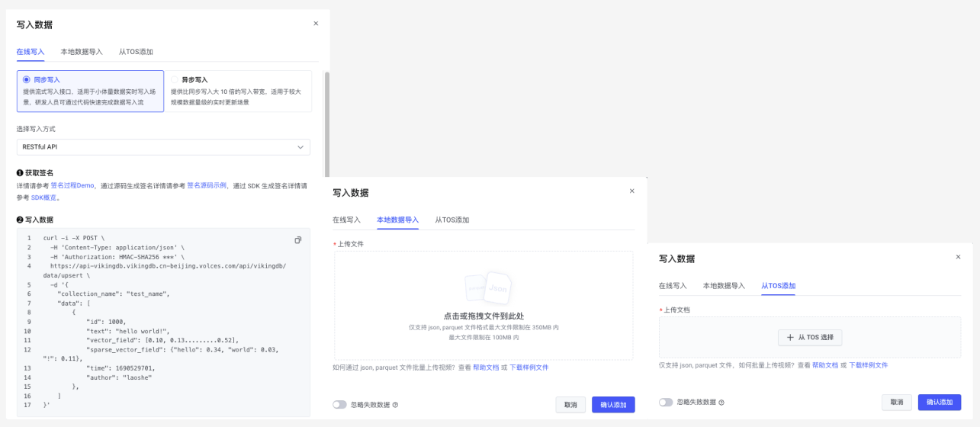The width and height of the screenshot is (980, 427).
Task: Open 本地数据导入 tab in TOS dialog
Action: pos(724,286)
